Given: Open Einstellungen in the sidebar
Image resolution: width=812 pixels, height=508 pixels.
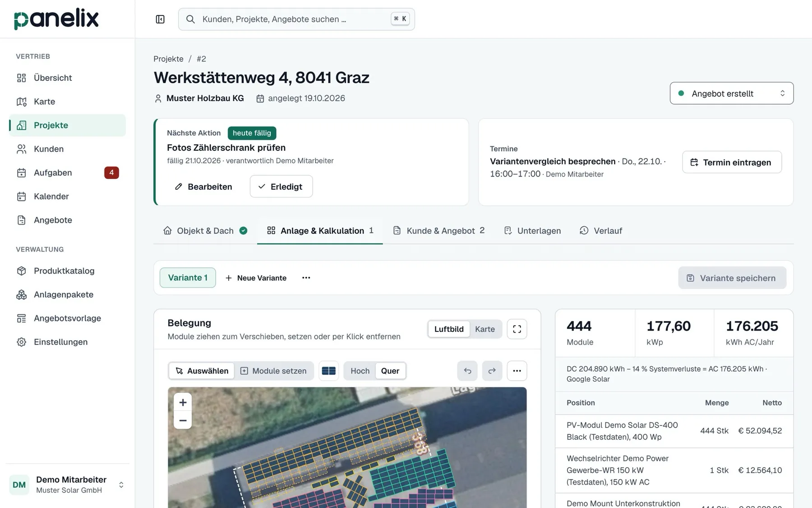Looking at the screenshot, I should [67, 342].
